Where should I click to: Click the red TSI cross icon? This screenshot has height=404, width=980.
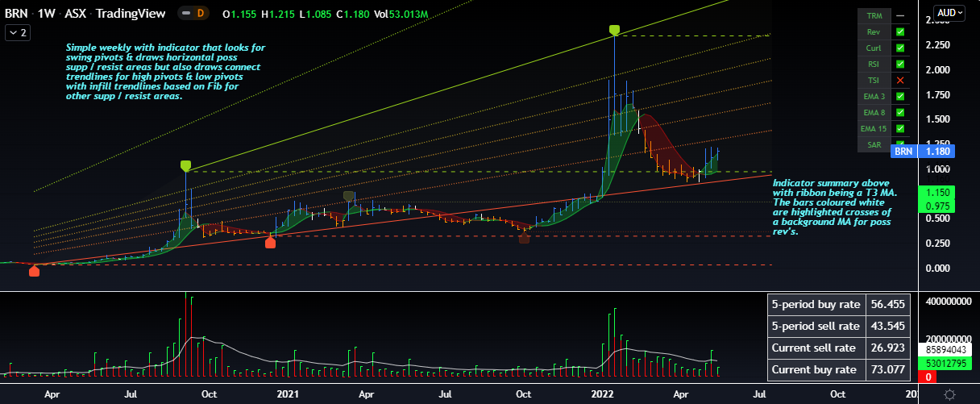pos(900,81)
